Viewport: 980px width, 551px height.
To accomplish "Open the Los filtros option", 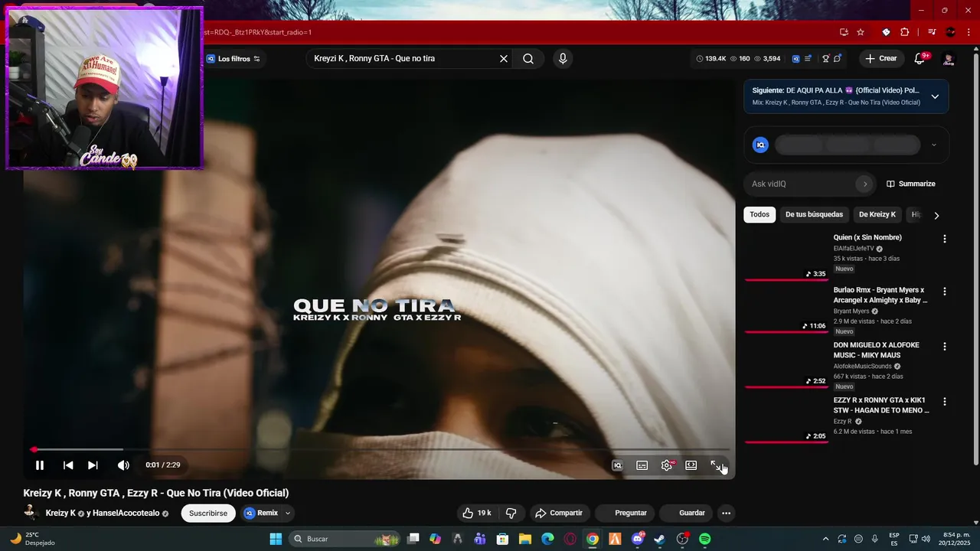I will [233, 59].
